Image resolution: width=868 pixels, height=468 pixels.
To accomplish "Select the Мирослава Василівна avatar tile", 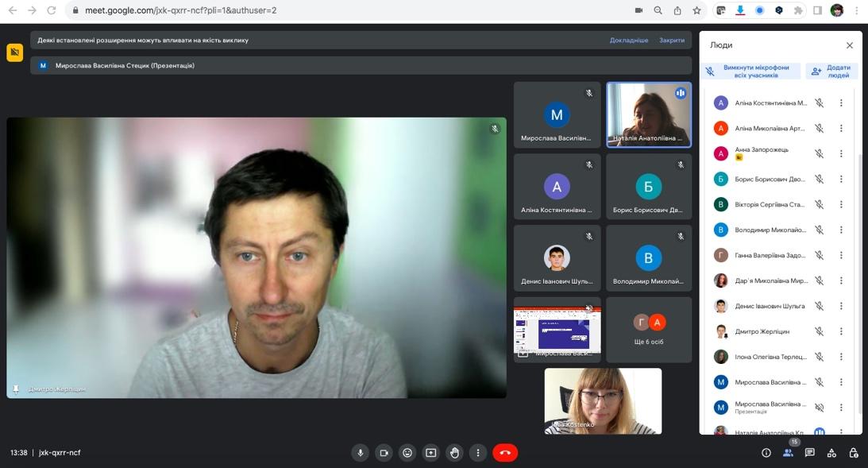I will coord(557,114).
